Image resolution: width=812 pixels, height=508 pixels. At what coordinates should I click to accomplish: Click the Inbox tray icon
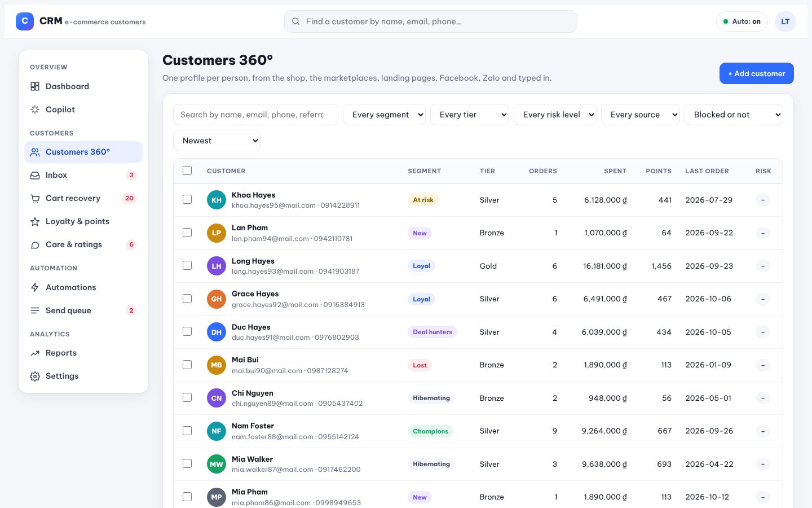click(35, 176)
